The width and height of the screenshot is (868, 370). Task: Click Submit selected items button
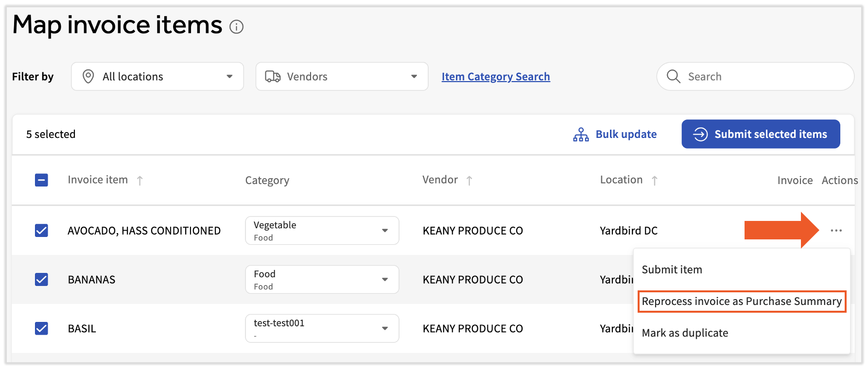tap(760, 135)
